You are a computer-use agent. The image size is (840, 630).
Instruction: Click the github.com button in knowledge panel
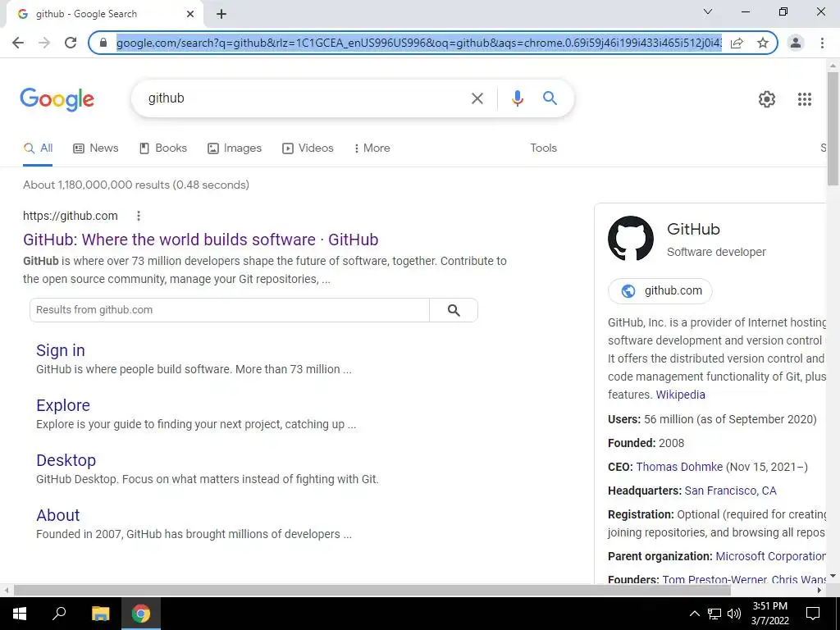[660, 291]
